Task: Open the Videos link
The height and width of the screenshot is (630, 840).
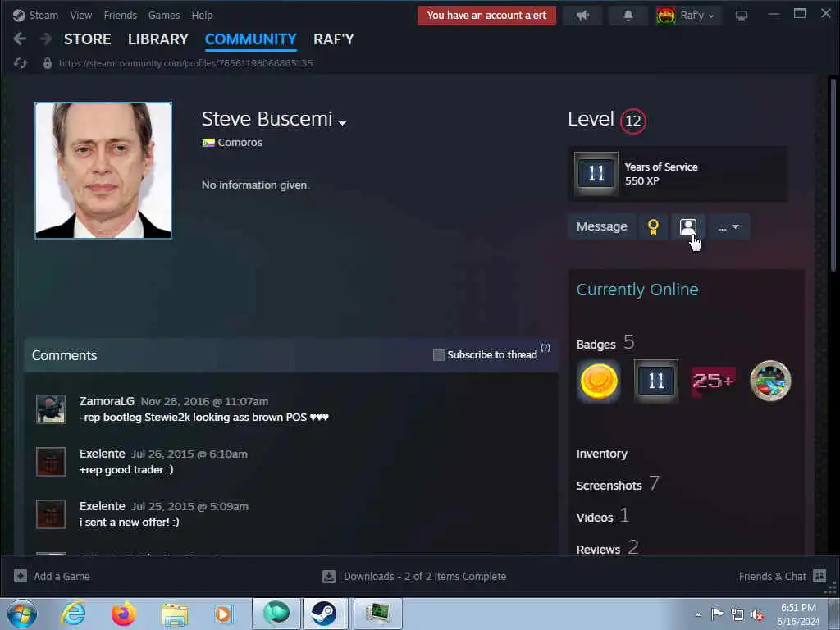Action: coord(595,518)
